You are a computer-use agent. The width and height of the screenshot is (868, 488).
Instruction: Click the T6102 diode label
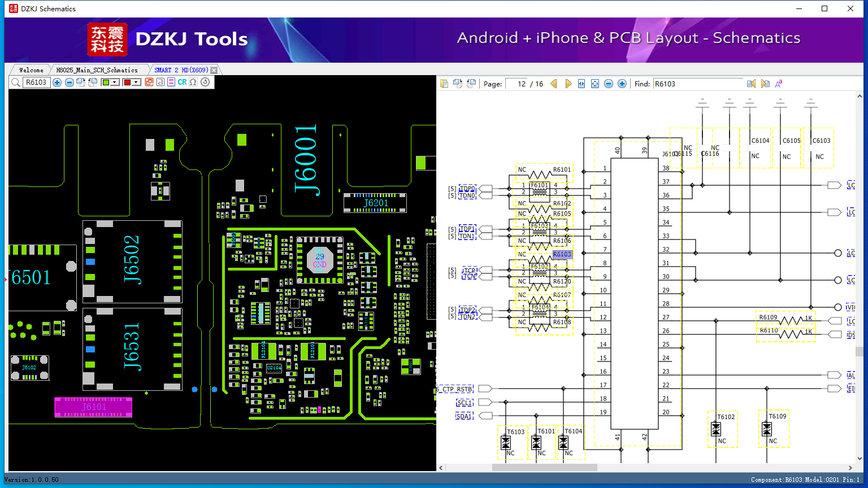[x=726, y=417]
